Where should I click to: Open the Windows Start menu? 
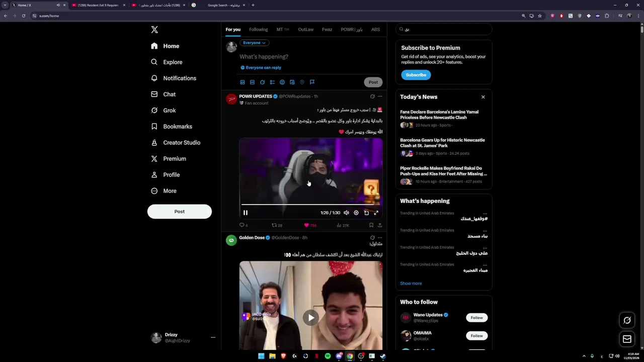(x=261, y=356)
